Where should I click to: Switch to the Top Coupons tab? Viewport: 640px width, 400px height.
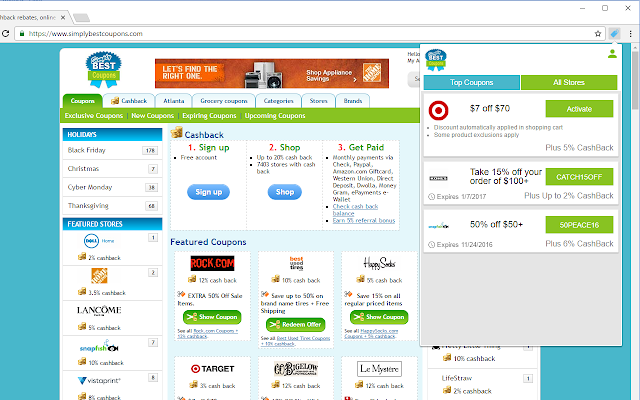pyautogui.click(x=471, y=82)
